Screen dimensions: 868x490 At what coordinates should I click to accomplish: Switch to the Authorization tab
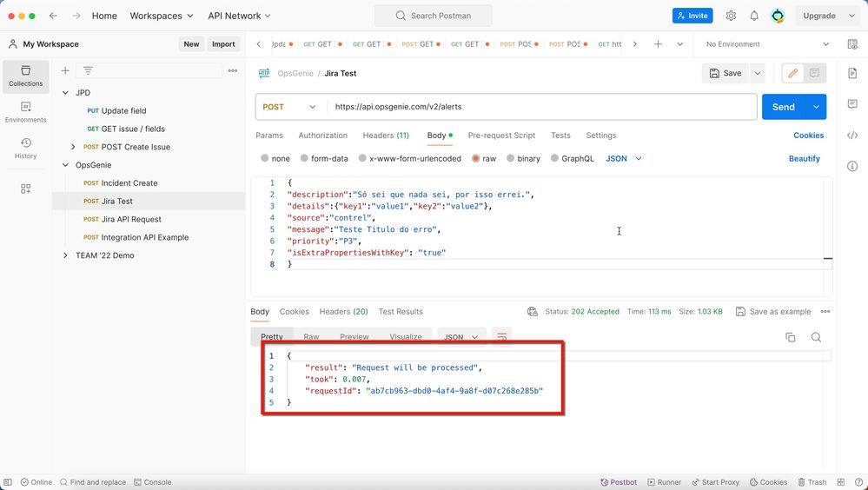322,135
